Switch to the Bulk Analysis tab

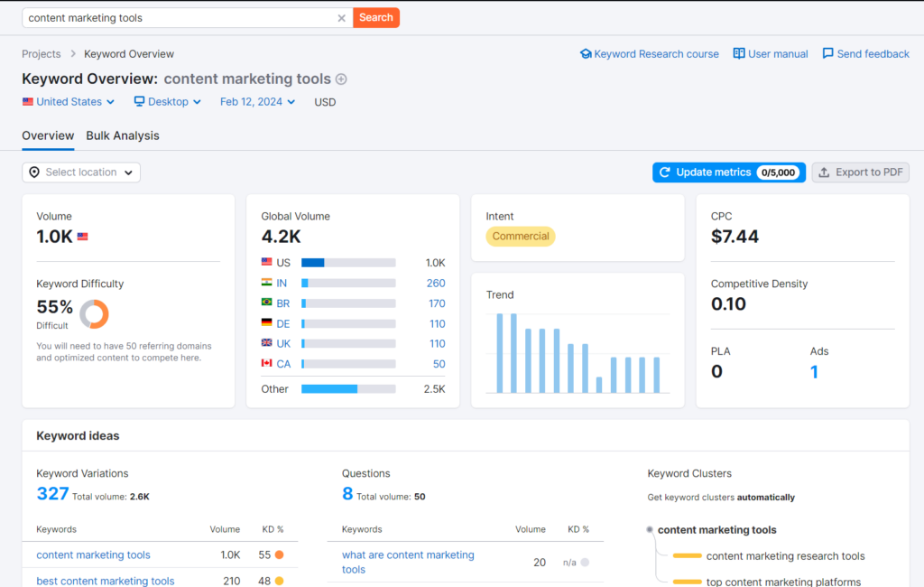click(123, 135)
